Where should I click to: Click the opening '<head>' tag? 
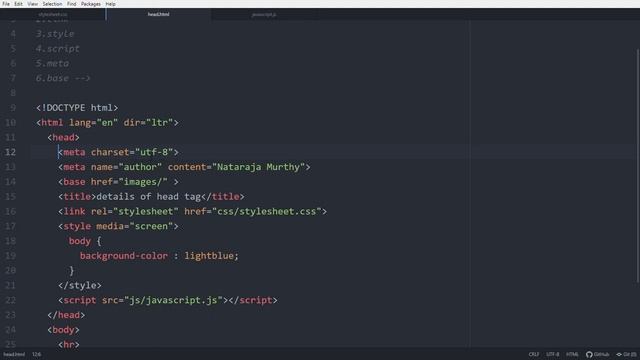(63, 138)
